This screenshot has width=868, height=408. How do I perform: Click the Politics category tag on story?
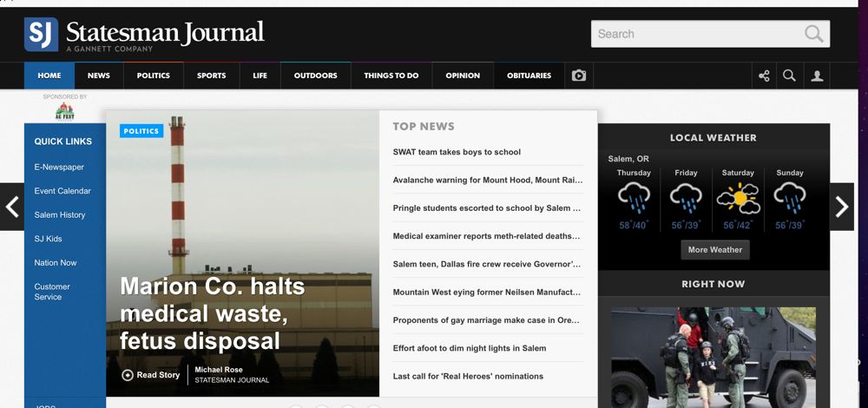[141, 131]
